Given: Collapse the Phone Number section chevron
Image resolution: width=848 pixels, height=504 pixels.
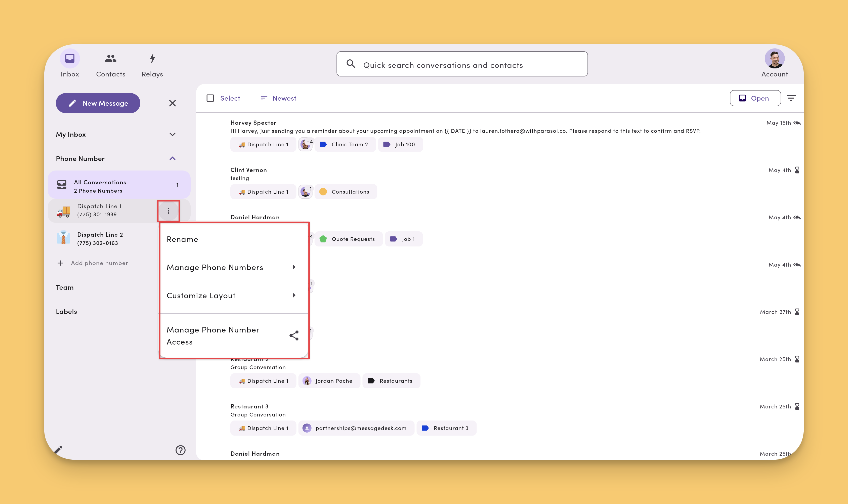Looking at the screenshot, I should click(x=173, y=159).
